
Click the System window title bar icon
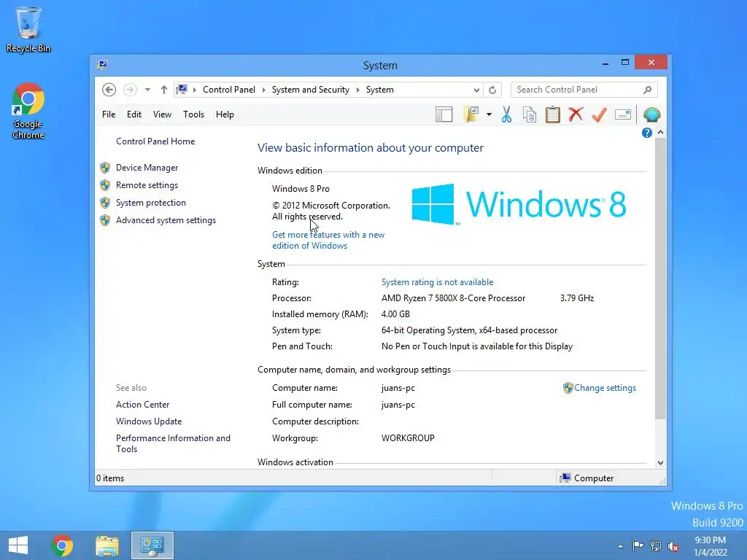(102, 64)
